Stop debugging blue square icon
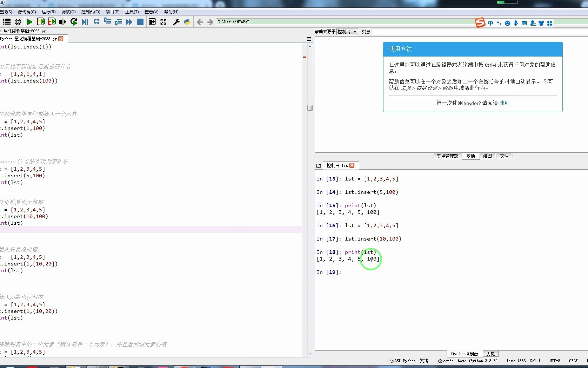This screenshot has height=368, width=588. pos(140,22)
